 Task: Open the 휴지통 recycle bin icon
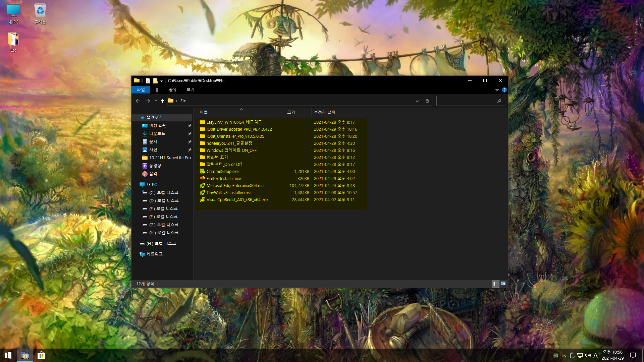coord(40,14)
